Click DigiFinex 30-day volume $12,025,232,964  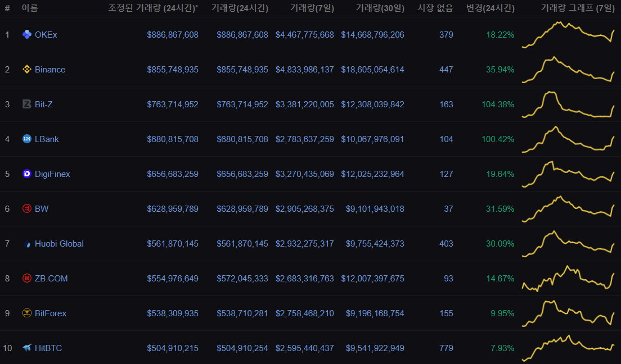click(373, 174)
